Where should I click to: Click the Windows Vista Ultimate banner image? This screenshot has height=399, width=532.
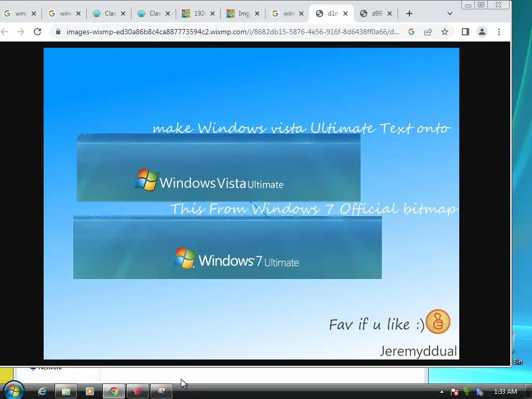tap(219, 167)
